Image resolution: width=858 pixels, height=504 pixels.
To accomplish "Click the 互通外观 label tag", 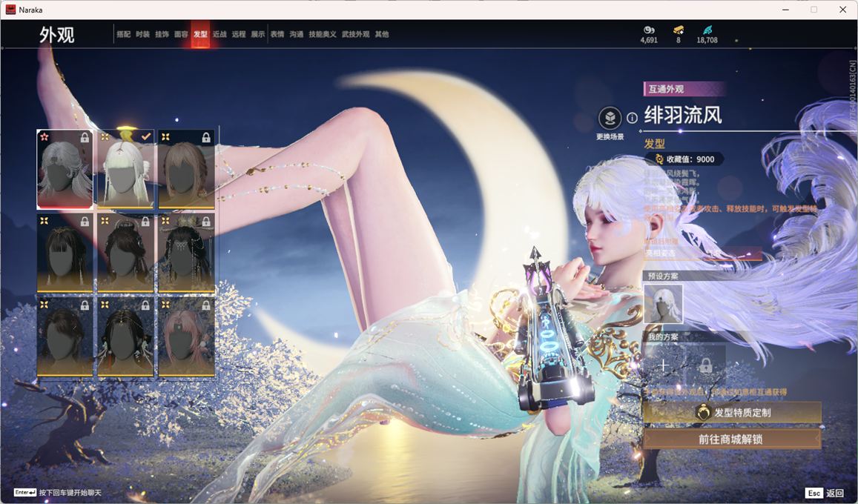I will click(666, 89).
